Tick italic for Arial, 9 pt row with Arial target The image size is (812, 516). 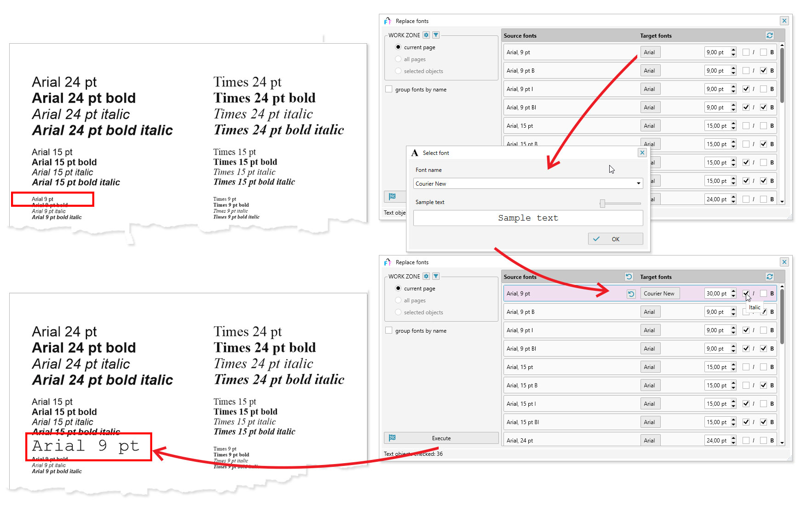746,52
